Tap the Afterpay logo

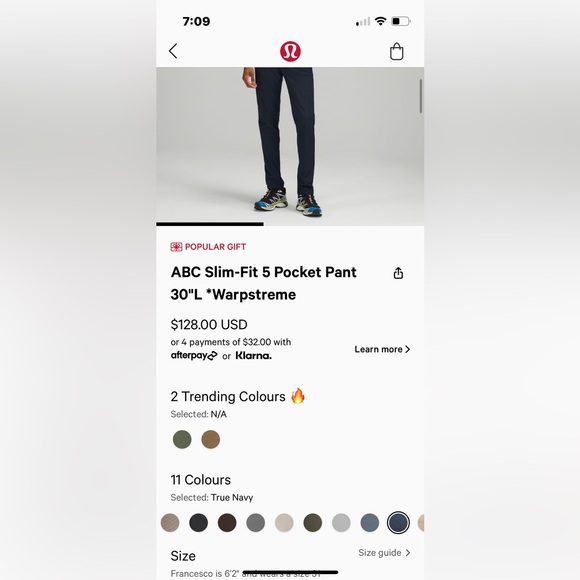tap(194, 355)
